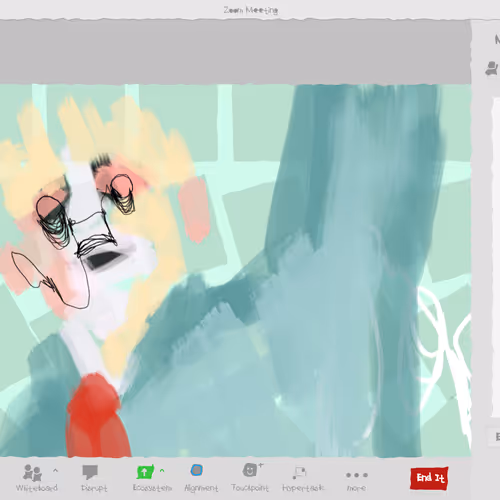
Task: Expand the chevron next to Whiteboard
Action: [55, 471]
